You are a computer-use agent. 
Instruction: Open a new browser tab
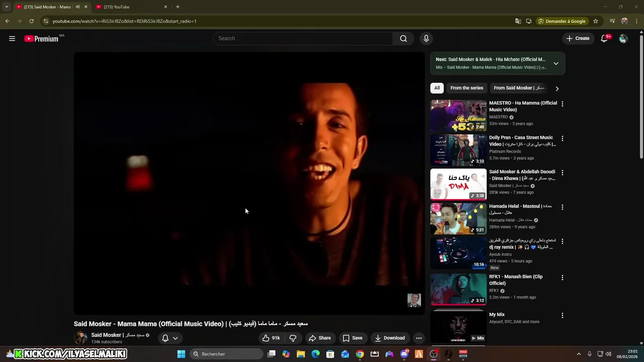coord(178,7)
